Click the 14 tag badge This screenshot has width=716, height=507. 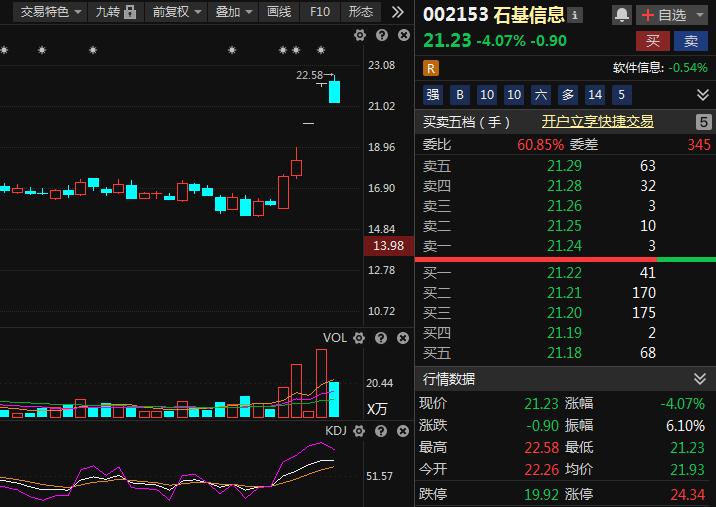tap(595, 95)
